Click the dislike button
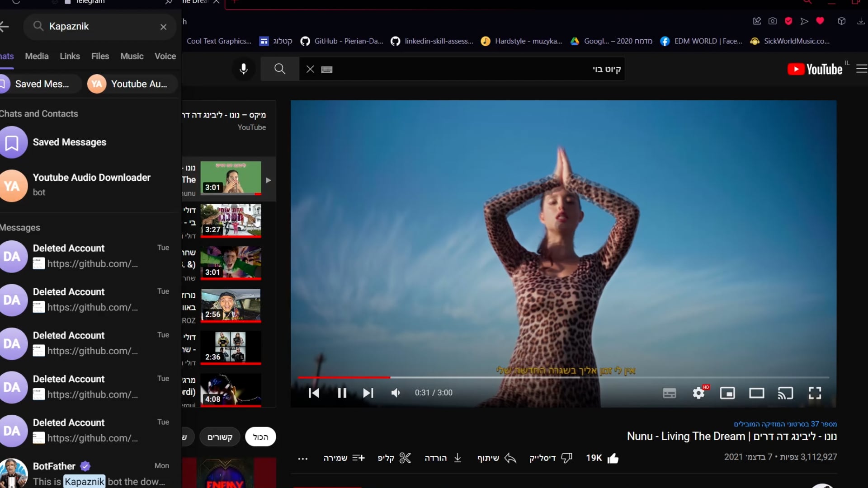The image size is (868, 488). tap(551, 458)
